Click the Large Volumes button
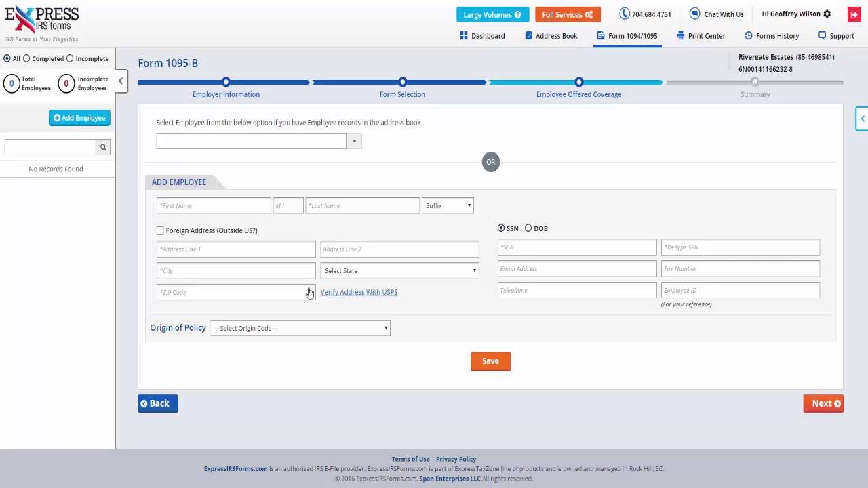Image resolution: width=868 pixels, height=488 pixels. click(492, 14)
